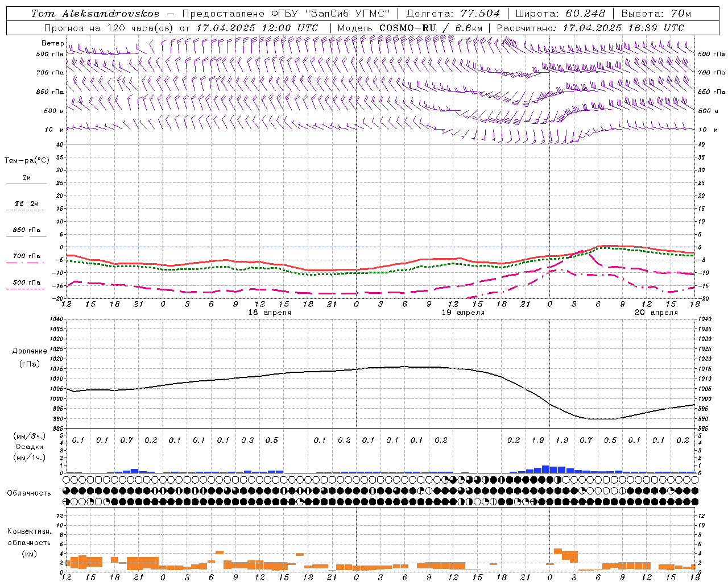
Task: Click the Ветер wind panel label
Action: 52,43
